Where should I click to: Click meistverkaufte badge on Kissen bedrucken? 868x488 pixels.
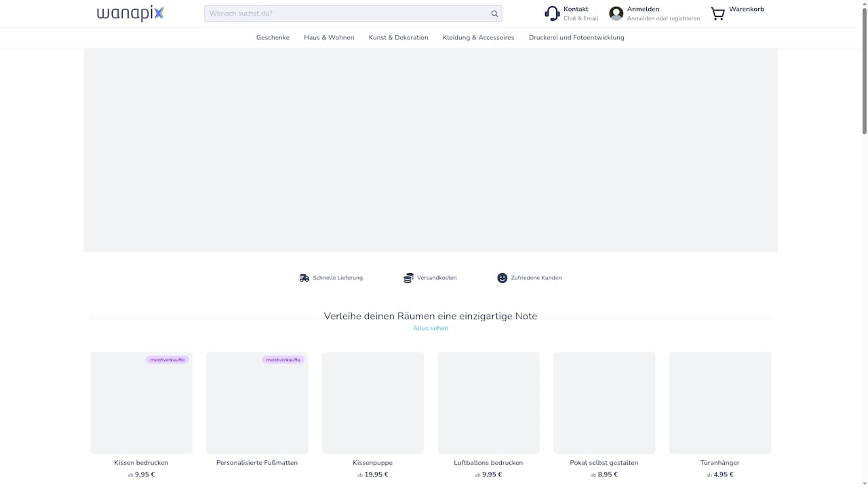tap(167, 360)
